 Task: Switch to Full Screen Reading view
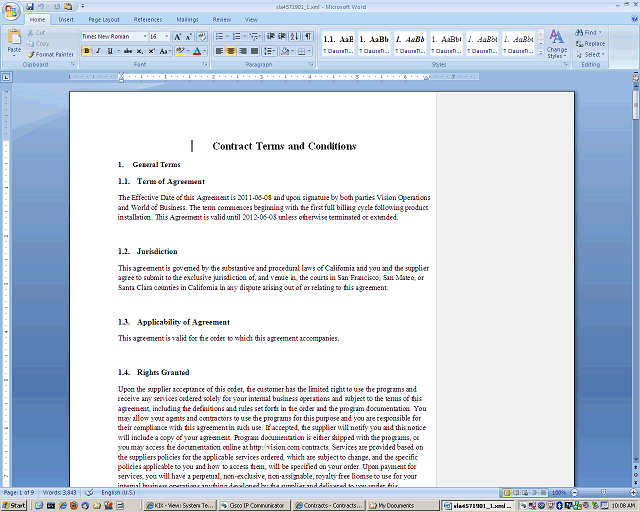pyautogui.click(x=516, y=492)
